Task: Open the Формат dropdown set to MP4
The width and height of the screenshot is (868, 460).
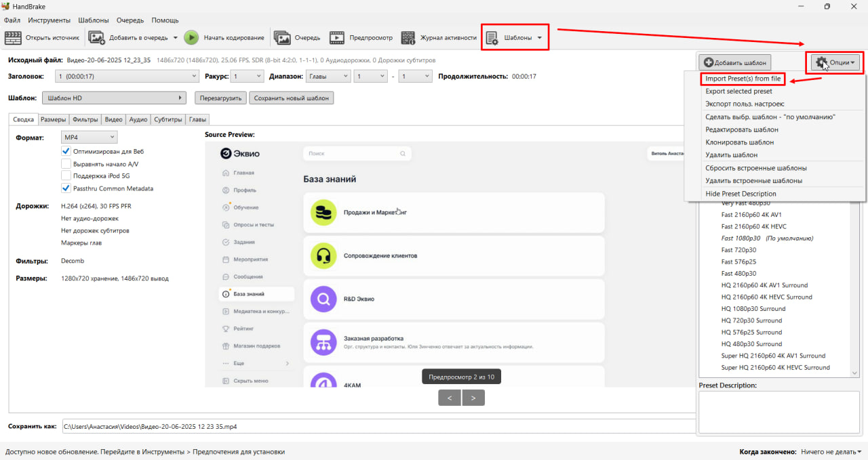Action: click(89, 138)
